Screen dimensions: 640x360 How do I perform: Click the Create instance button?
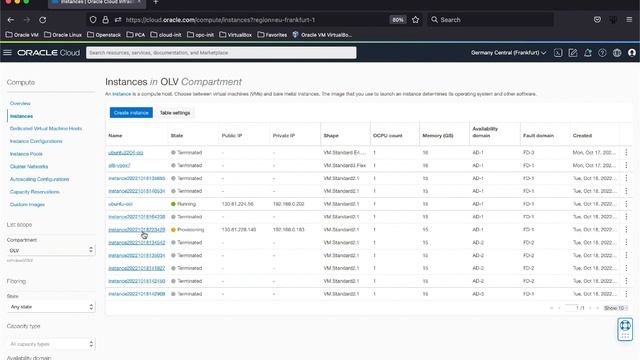(131, 113)
